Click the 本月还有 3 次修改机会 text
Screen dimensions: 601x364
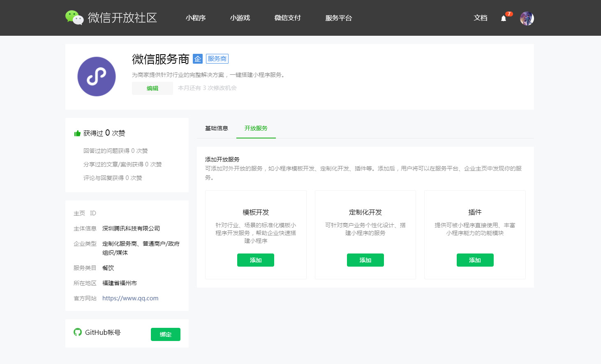point(207,88)
